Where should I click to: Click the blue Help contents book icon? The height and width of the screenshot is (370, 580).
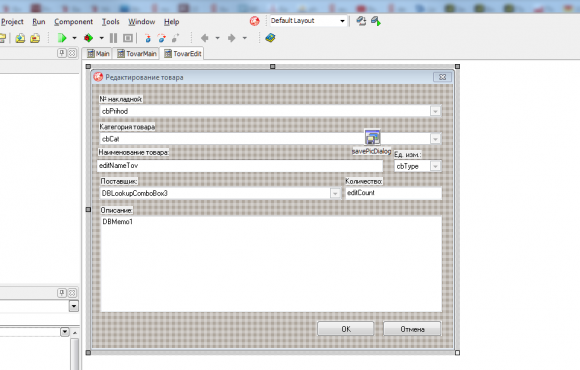point(270,38)
